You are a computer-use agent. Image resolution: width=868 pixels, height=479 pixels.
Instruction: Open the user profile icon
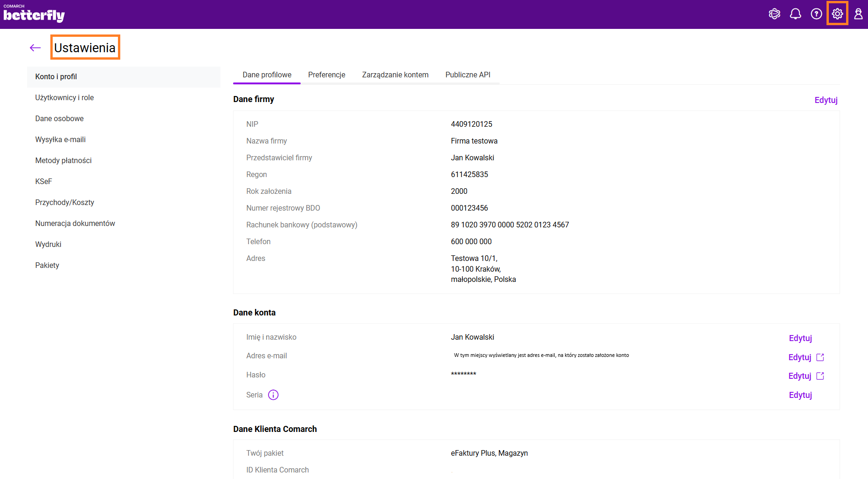click(858, 14)
